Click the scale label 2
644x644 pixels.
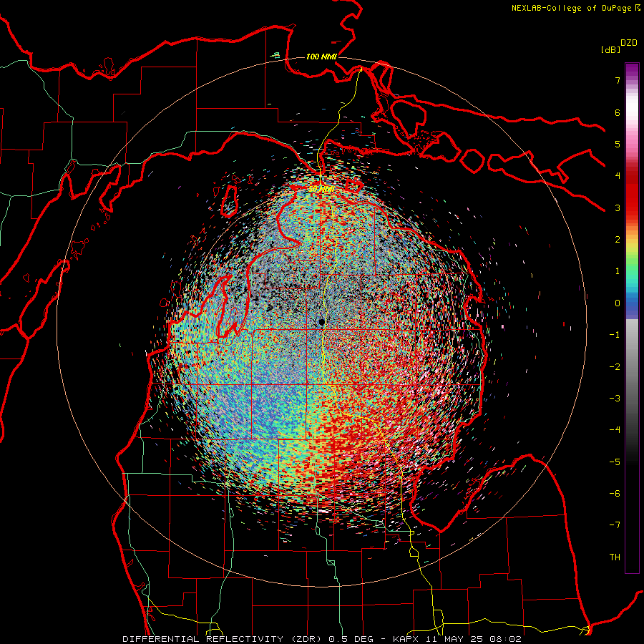tap(618, 240)
